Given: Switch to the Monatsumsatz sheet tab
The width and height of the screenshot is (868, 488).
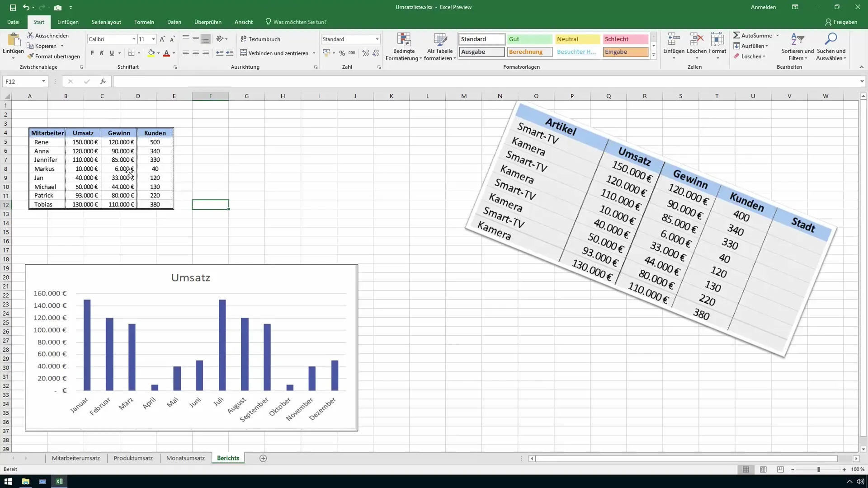Looking at the screenshot, I should [185, 458].
